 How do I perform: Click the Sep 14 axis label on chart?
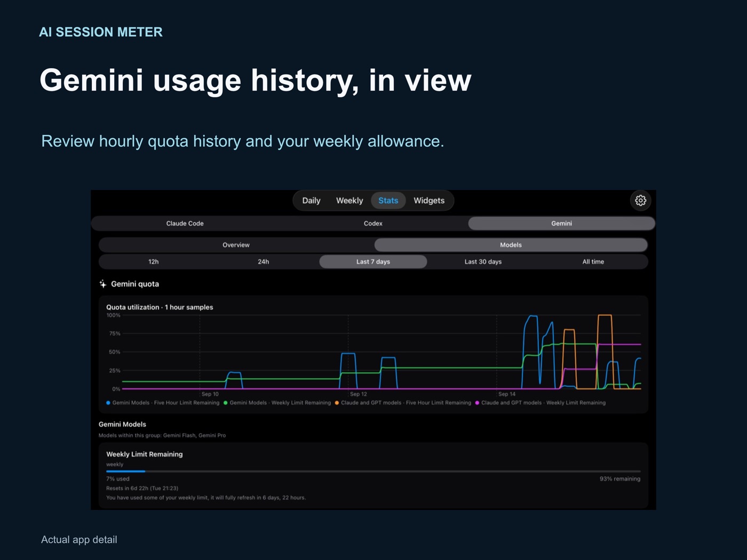507,394
